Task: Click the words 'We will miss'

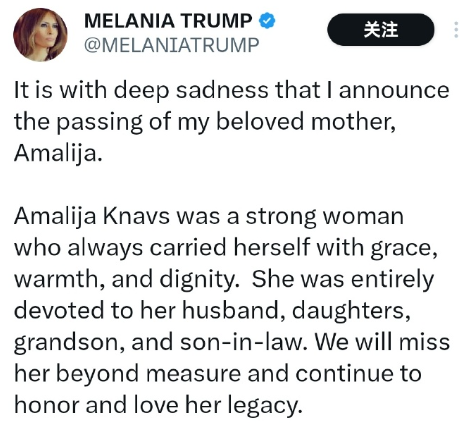Action: (x=383, y=342)
